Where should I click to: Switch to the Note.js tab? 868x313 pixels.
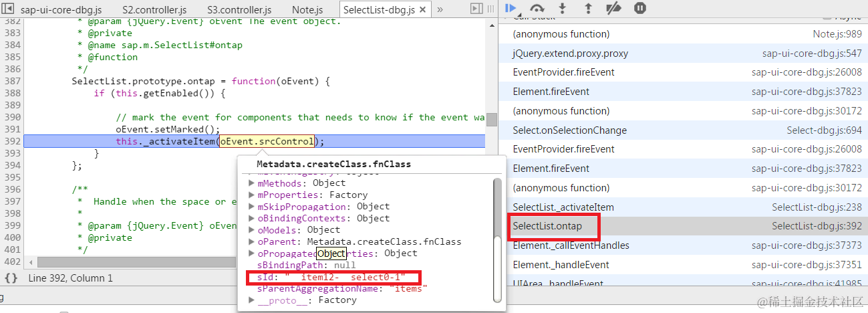click(307, 10)
